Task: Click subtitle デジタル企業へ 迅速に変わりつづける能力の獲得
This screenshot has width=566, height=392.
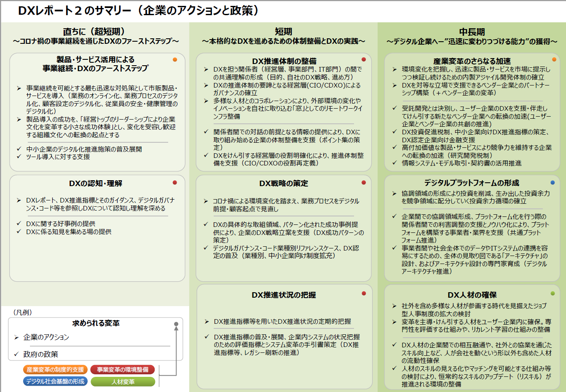Action: [472, 41]
